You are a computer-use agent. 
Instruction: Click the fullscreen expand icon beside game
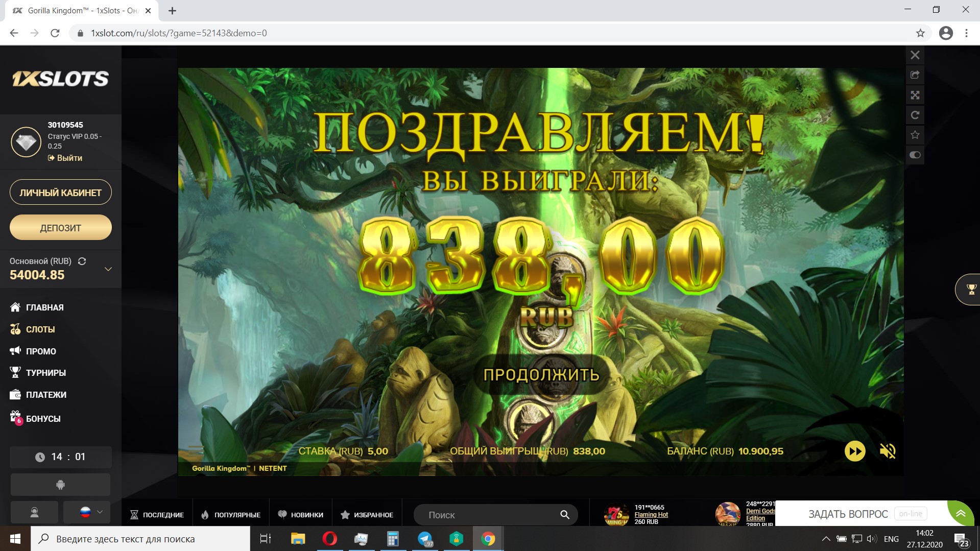[x=915, y=95]
